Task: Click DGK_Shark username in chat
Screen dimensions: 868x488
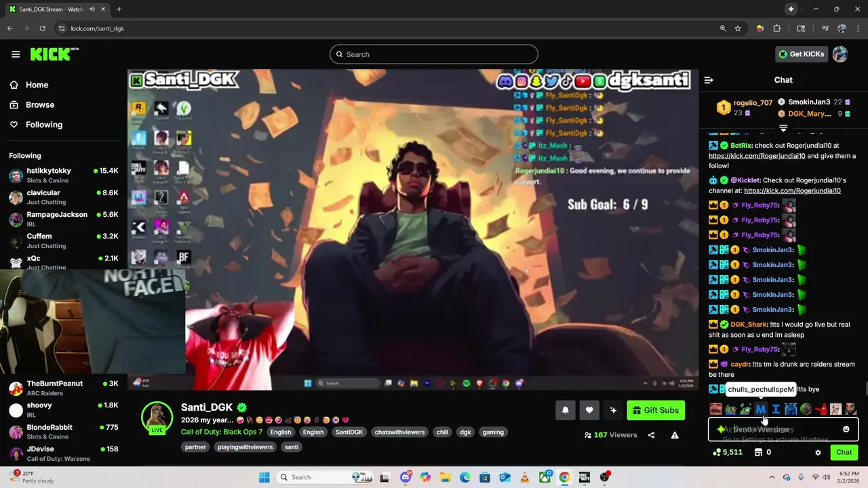Action: click(749, 325)
